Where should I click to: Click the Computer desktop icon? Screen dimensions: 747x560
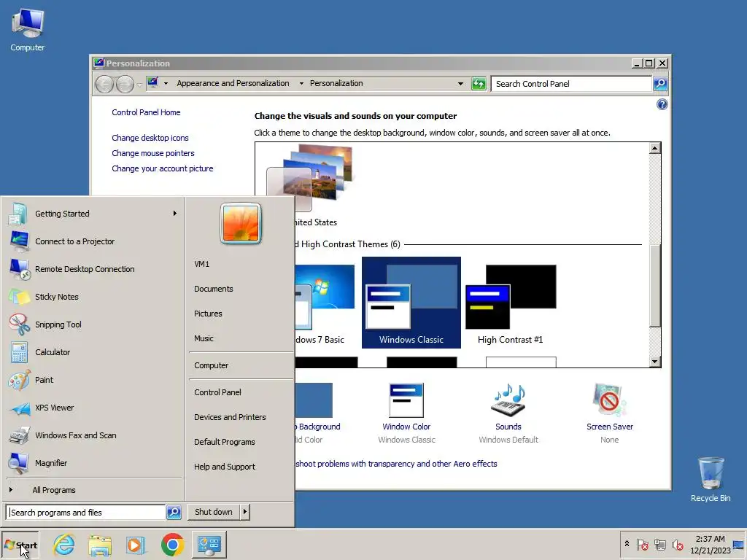[x=27, y=29]
